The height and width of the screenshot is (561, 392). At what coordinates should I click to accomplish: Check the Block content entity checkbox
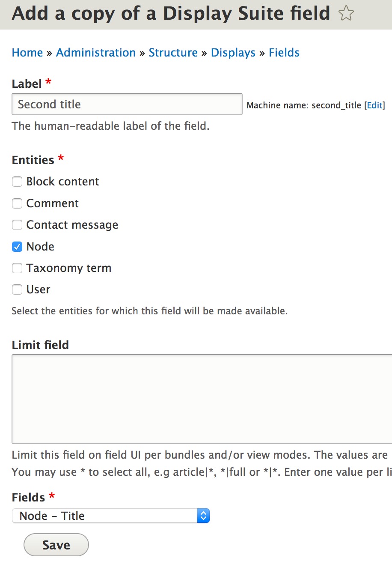[17, 182]
